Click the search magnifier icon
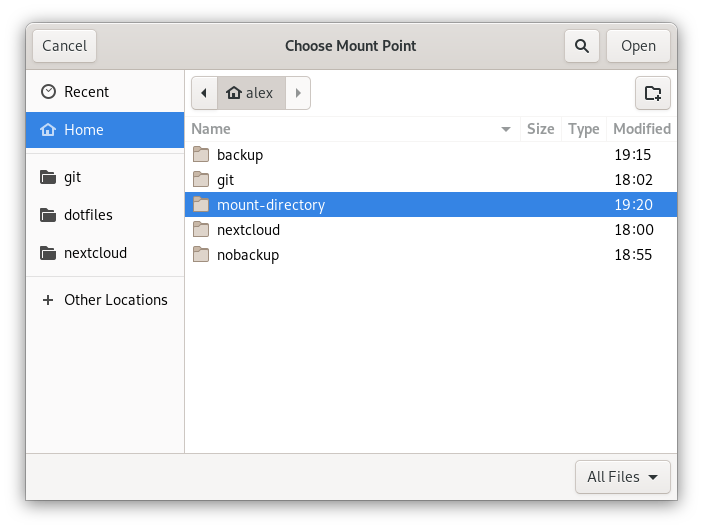 [x=581, y=46]
